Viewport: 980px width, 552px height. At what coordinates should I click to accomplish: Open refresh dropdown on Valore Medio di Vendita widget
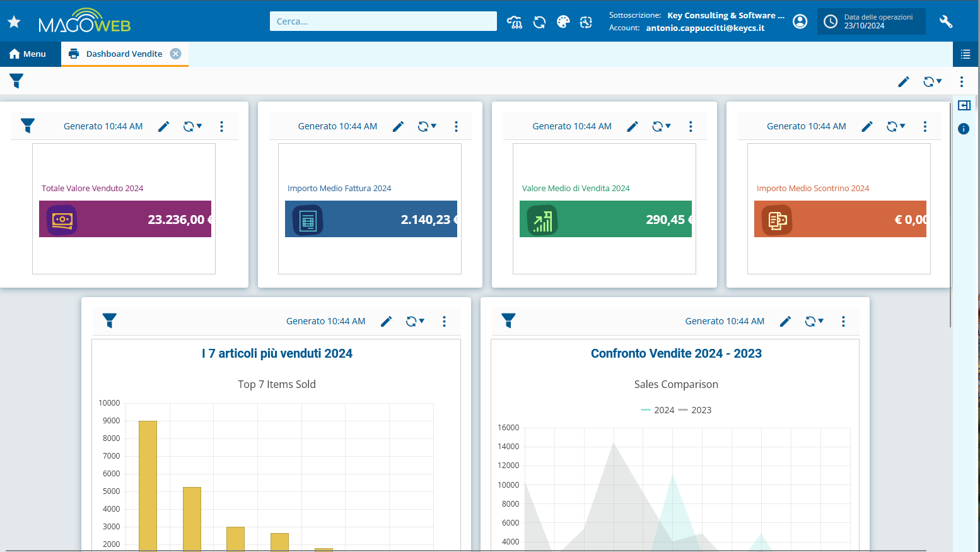[662, 127]
